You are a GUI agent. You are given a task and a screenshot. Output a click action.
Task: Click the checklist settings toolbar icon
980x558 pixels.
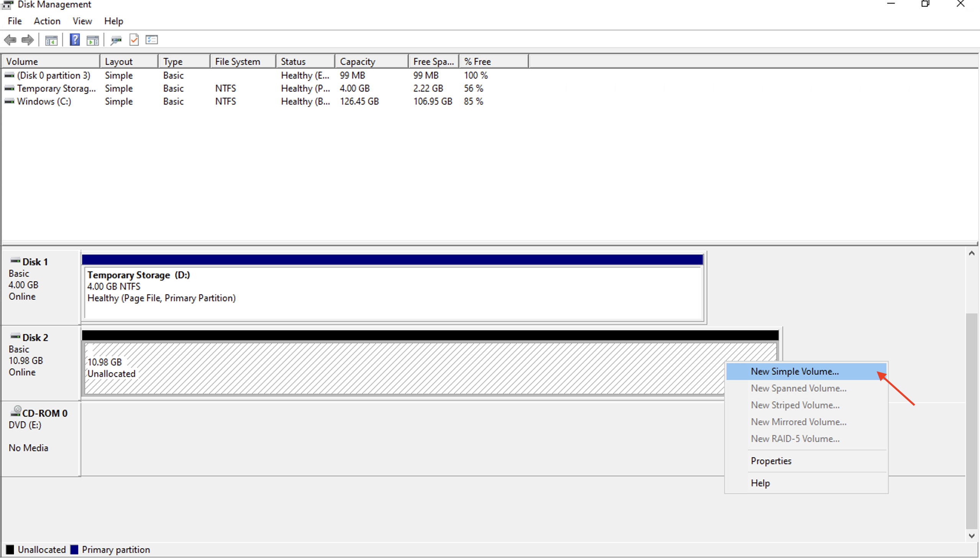(152, 40)
